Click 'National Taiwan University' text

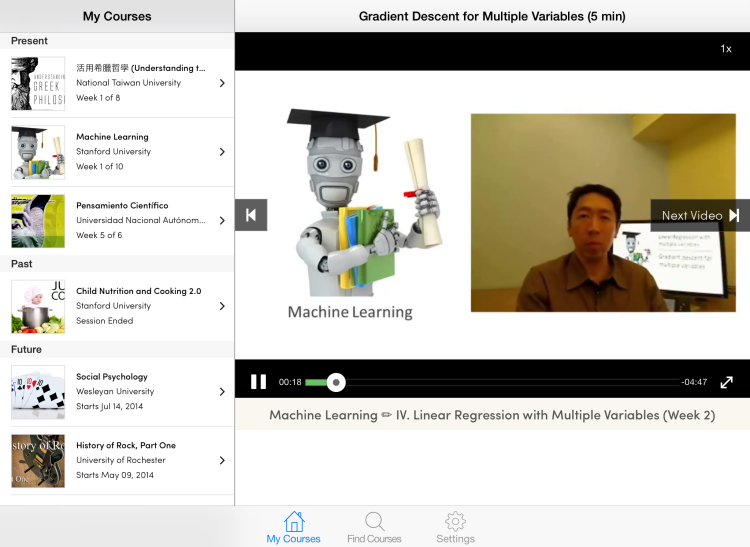point(129,83)
